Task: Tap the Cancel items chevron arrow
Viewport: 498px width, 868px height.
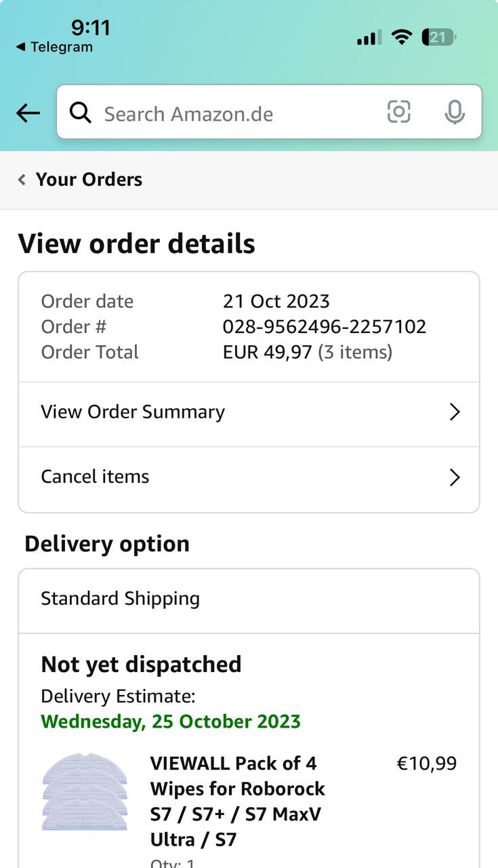Action: tap(455, 477)
